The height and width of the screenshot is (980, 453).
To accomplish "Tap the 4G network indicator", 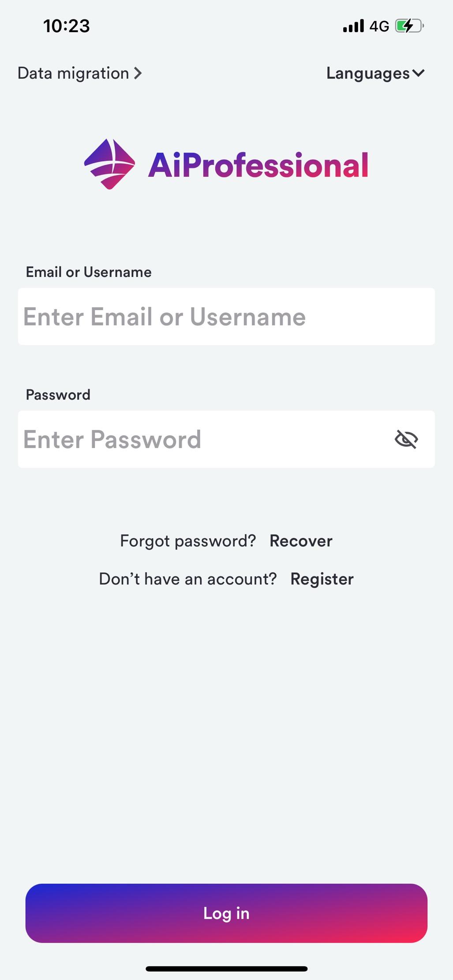I will 379,26.
